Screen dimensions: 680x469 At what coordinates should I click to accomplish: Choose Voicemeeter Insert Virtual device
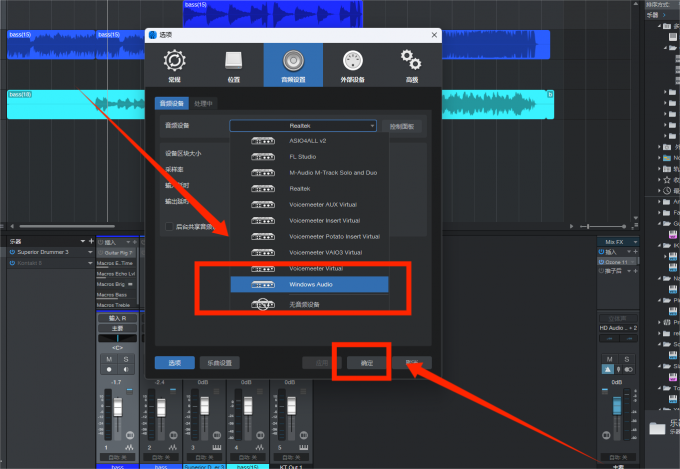coord(309,220)
